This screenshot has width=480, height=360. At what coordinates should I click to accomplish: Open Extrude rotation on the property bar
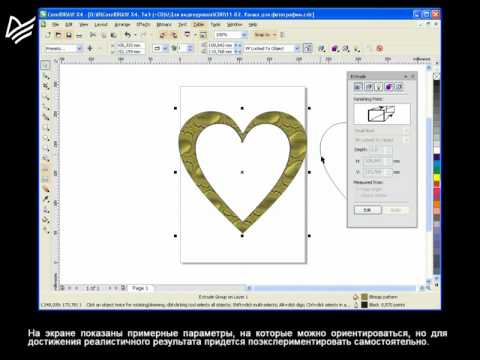[x=322, y=49]
